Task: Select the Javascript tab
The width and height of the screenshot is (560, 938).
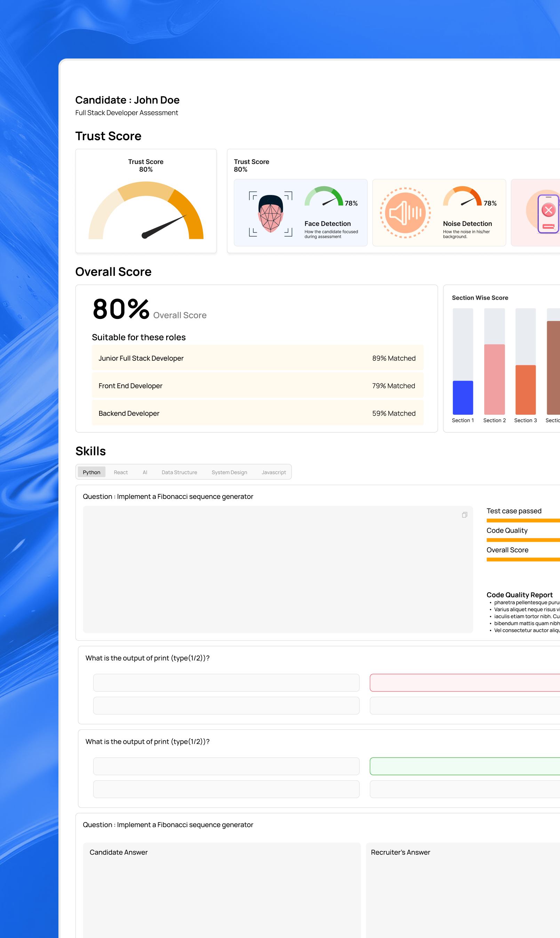Action: [x=274, y=472]
